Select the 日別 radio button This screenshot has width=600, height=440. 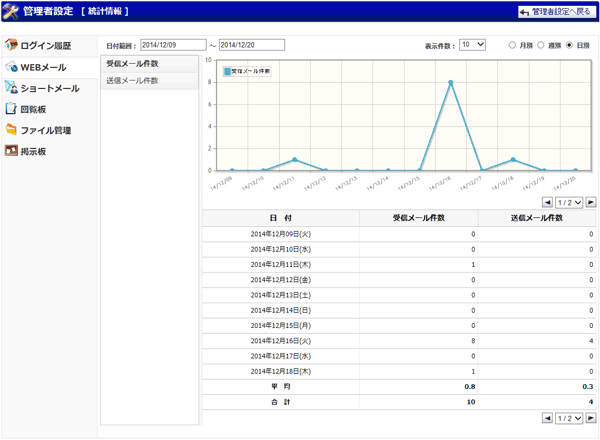click(569, 45)
